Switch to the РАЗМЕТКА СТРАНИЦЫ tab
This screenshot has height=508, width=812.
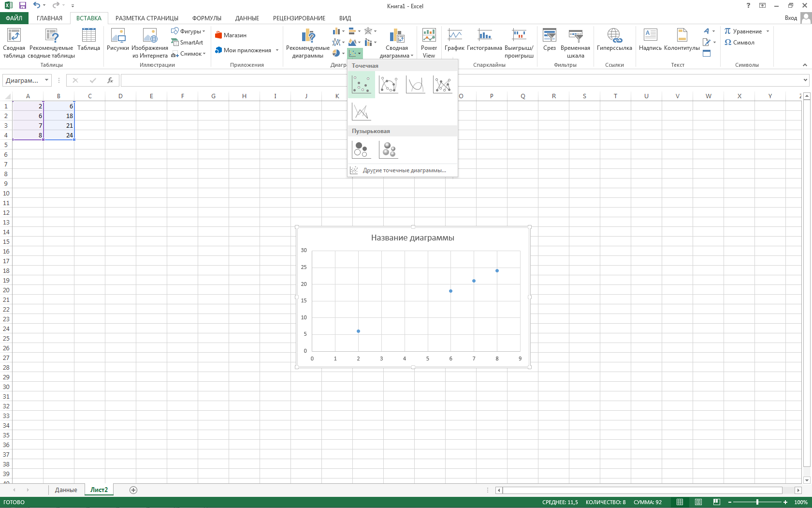[x=147, y=18]
